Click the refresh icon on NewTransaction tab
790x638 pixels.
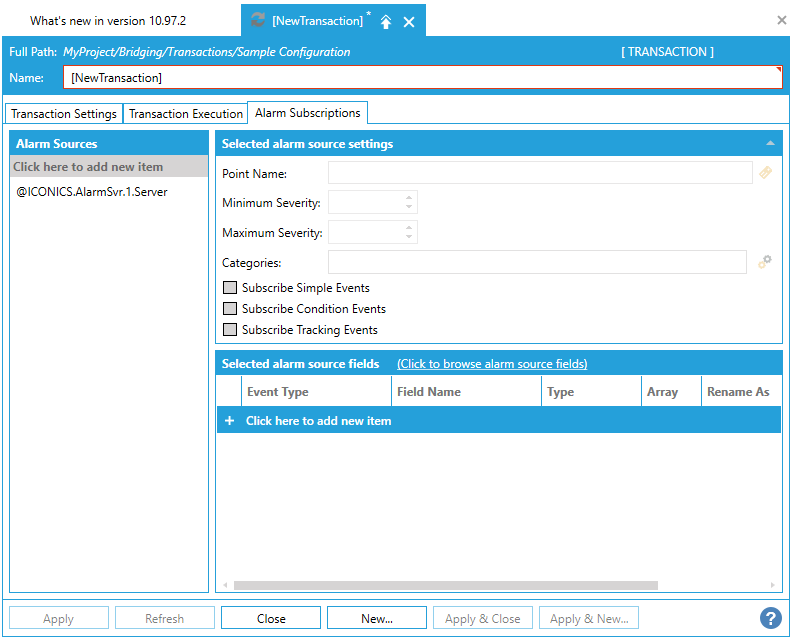258,21
